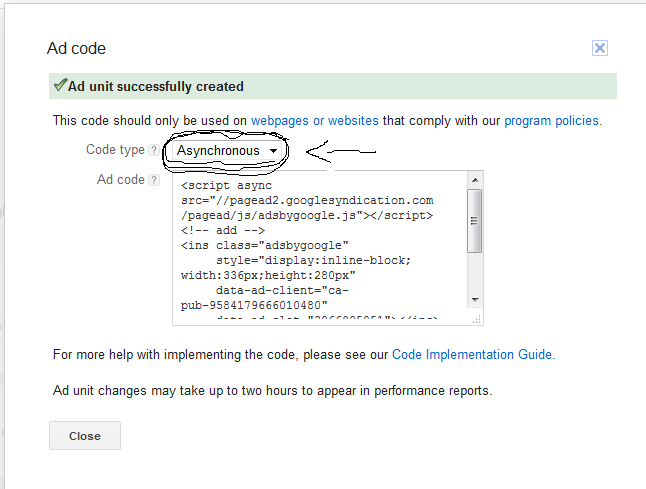Click the help icon next to Code type
This screenshot has height=489, width=646.
point(154,150)
